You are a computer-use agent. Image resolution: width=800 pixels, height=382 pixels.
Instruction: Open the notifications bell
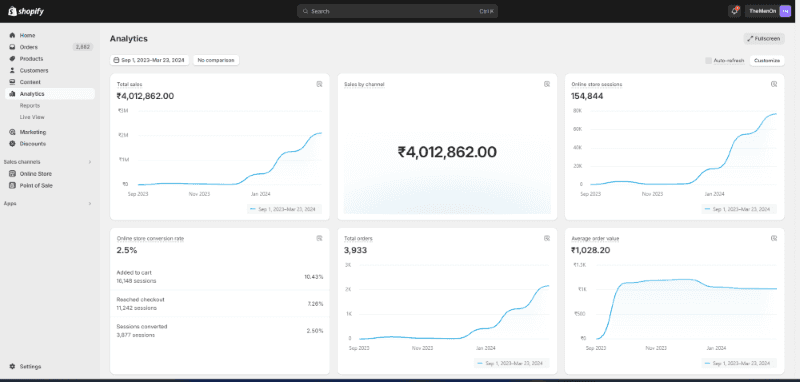pos(734,11)
